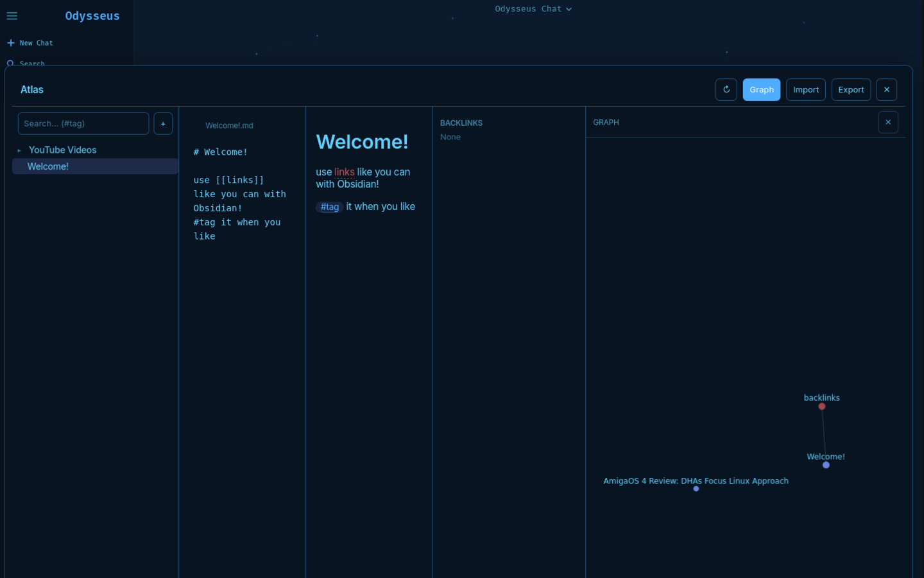Close the Atlas panel
Viewport: 924px width, 578px height.
click(x=887, y=90)
